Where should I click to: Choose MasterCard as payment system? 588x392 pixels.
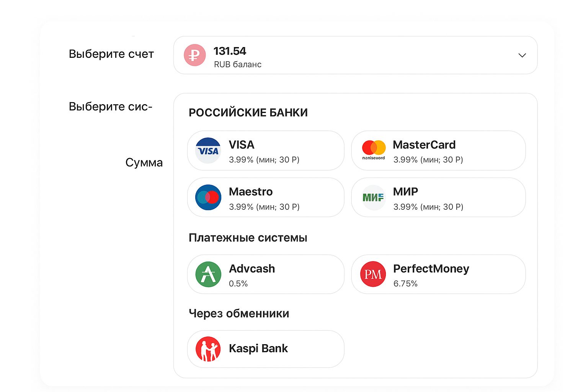(x=438, y=151)
